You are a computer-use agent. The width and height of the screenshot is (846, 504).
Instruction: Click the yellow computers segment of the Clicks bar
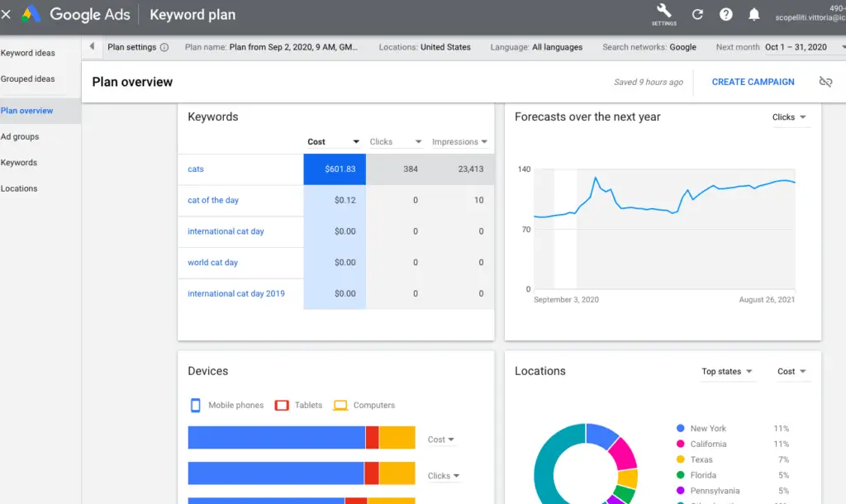397,473
